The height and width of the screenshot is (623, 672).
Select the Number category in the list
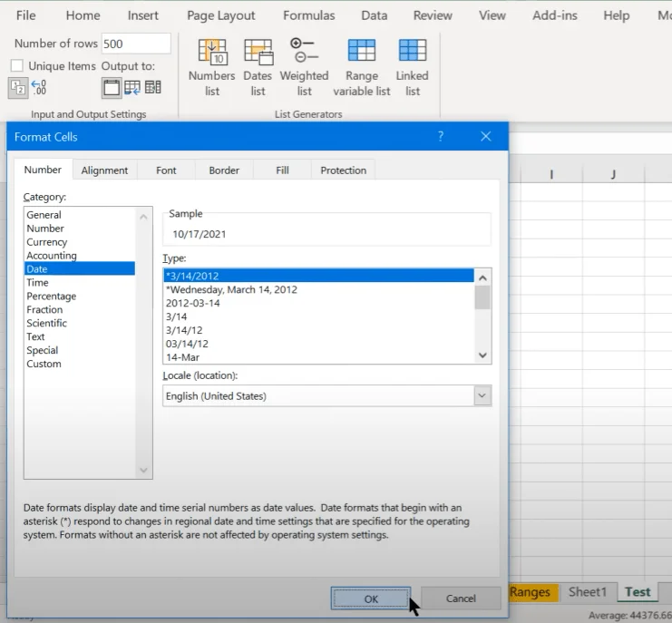(x=80, y=229)
